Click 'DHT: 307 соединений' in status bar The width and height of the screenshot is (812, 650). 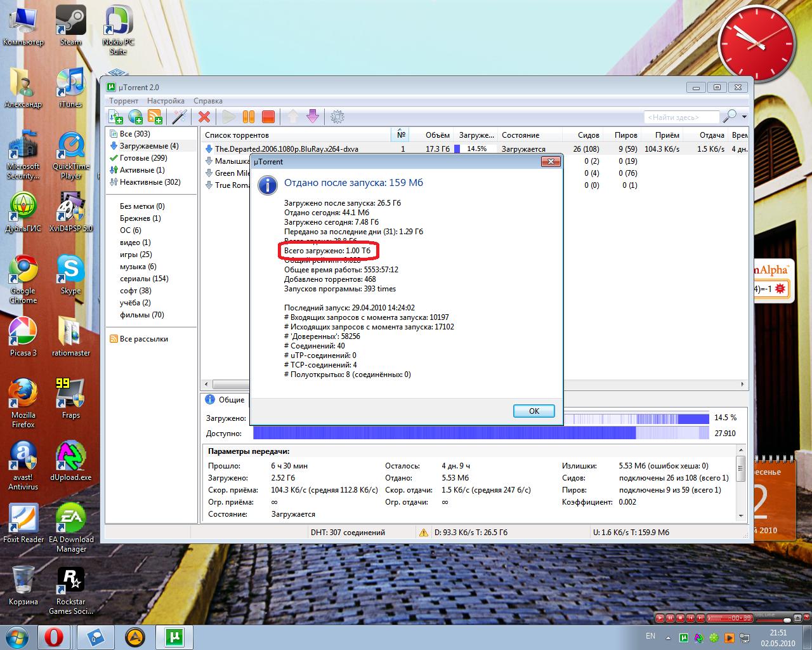(x=347, y=533)
